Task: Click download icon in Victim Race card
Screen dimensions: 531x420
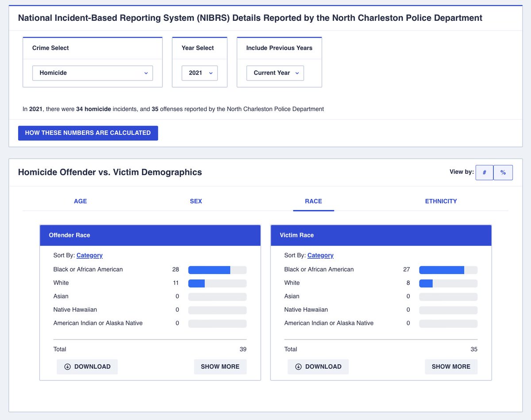Action: (x=299, y=367)
